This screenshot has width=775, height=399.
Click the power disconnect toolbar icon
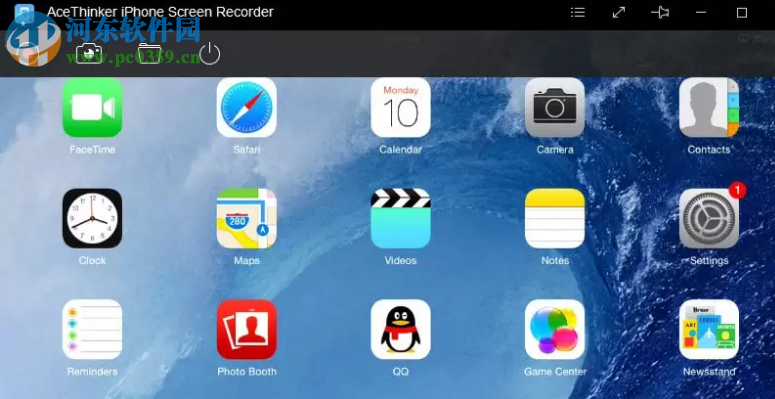[210, 53]
